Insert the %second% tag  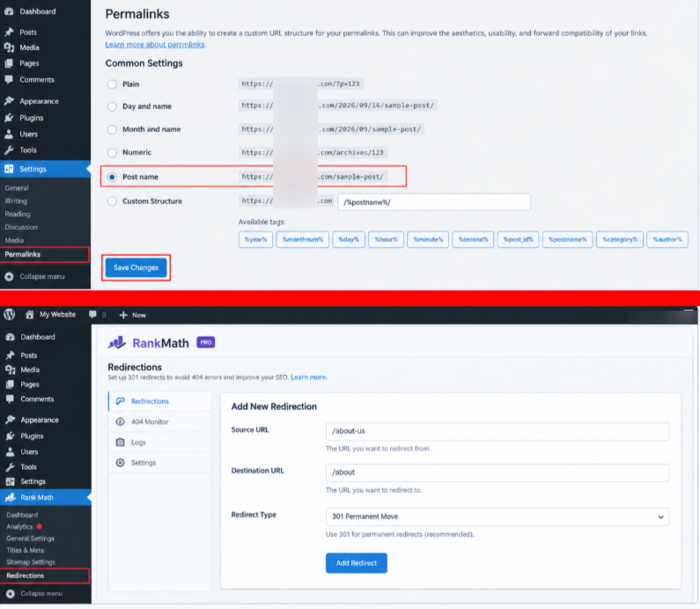[x=473, y=239]
